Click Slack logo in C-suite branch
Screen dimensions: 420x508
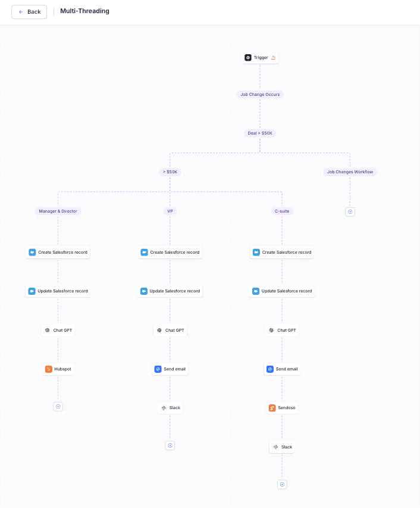[275, 447]
